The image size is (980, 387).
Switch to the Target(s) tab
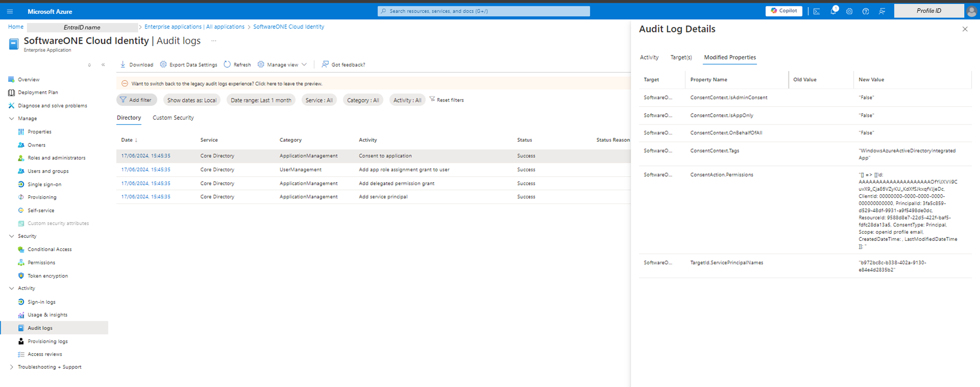click(x=681, y=57)
